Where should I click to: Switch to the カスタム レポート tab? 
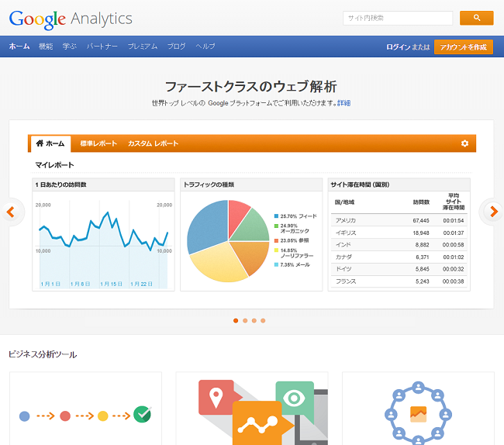pyautogui.click(x=153, y=143)
